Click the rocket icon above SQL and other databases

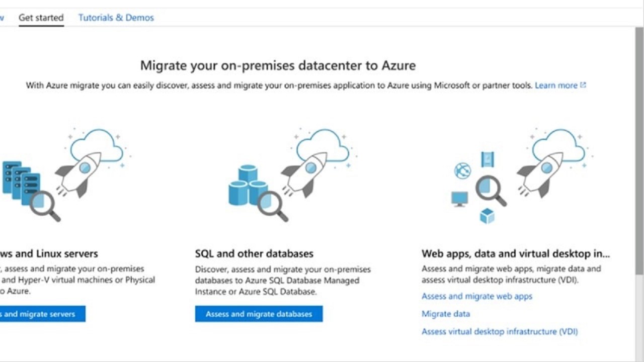click(304, 172)
